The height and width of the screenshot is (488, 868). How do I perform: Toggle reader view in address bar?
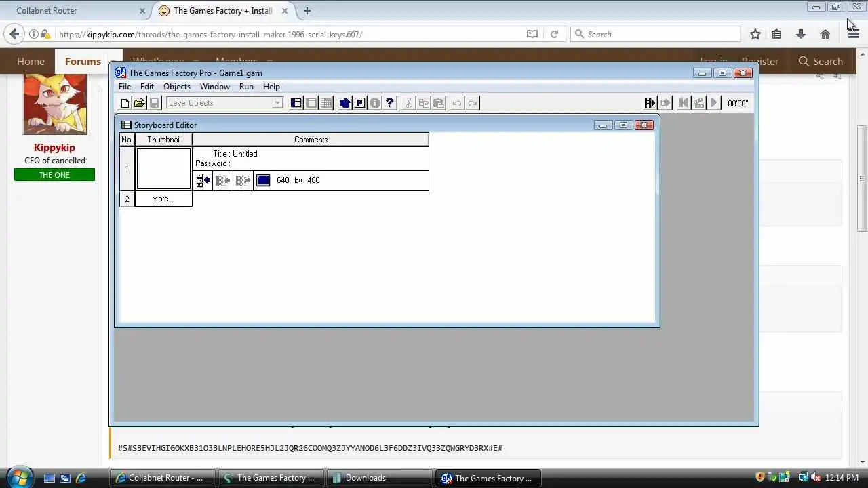pos(532,34)
